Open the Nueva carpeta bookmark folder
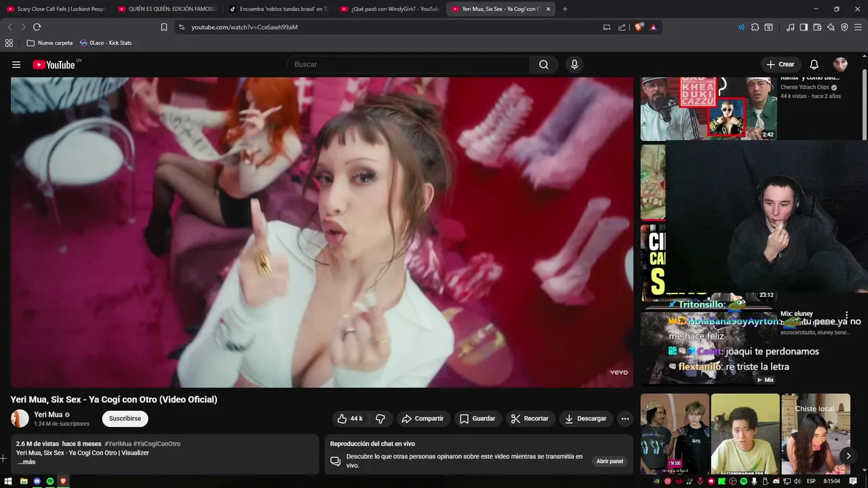 point(50,43)
